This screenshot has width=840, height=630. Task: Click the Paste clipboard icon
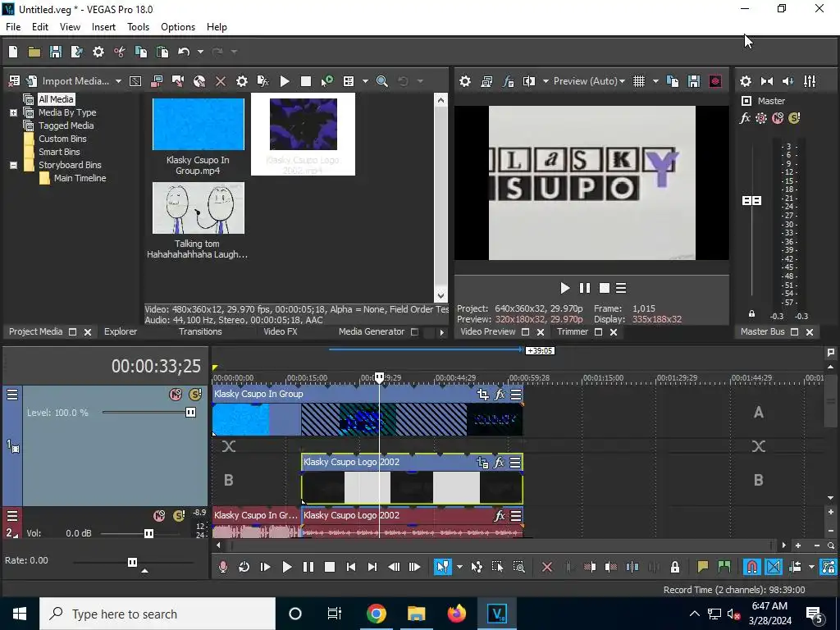point(162,52)
